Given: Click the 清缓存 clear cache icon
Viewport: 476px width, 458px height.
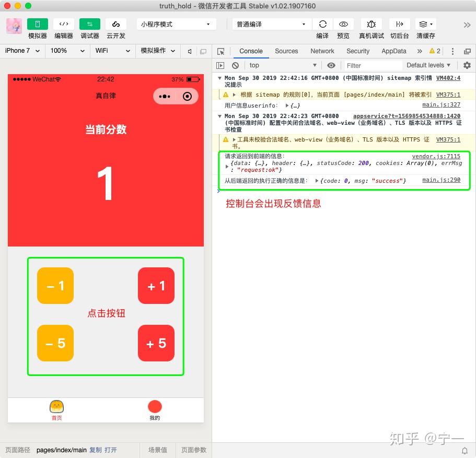Looking at the screenshot, I should tap(424, 24).
